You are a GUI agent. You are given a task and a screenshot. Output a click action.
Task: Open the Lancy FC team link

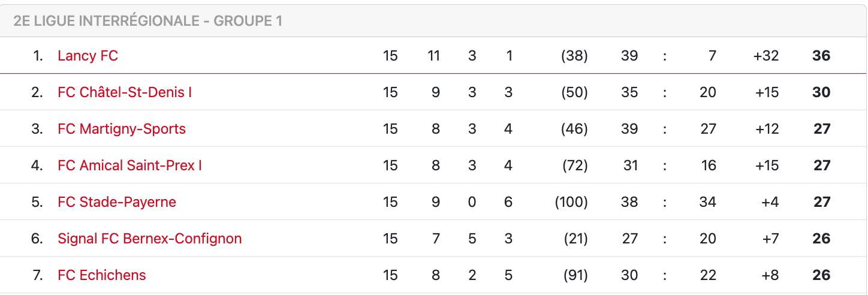pos(88,56)
